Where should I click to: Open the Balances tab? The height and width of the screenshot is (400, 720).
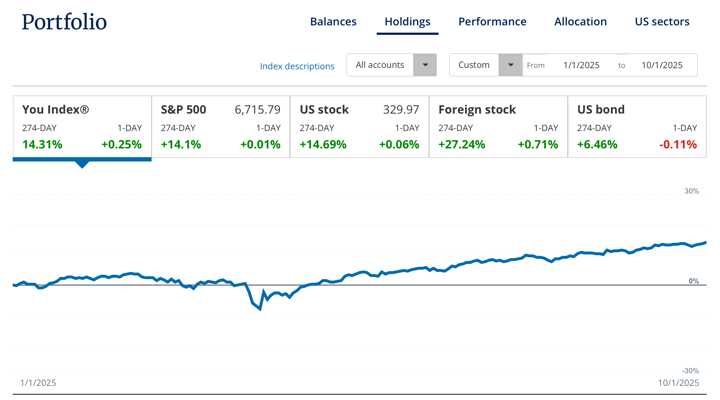click(333, 21)
